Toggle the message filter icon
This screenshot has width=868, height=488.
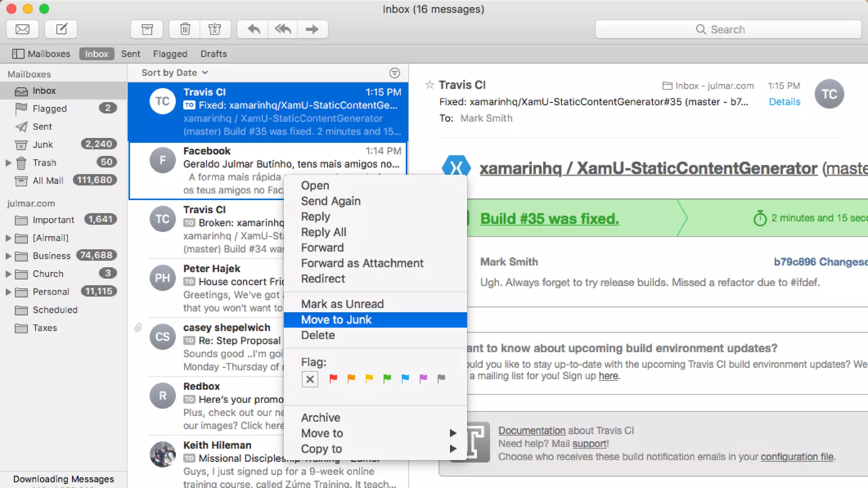(x=394, y=73)
